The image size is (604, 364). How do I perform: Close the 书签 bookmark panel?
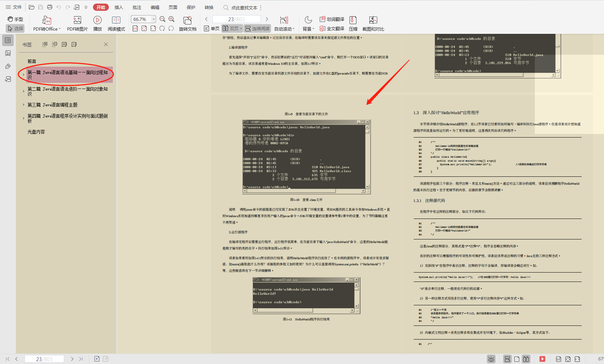[106, 44]
